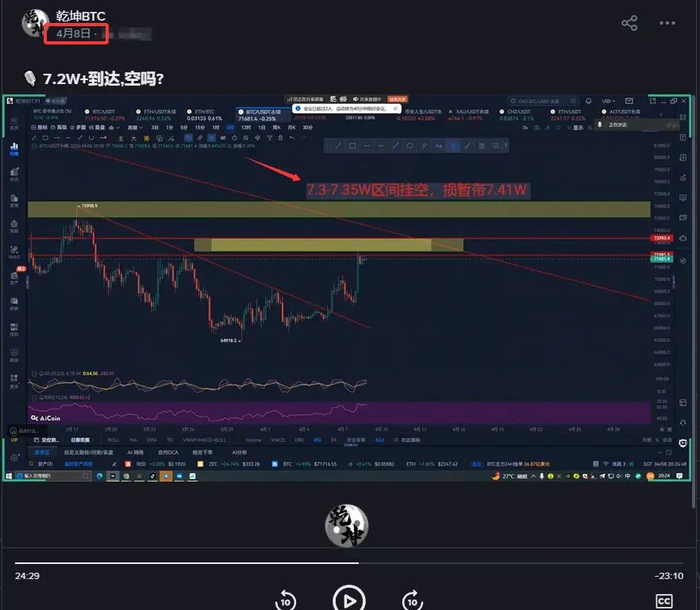
Task: Select the Aa text tool in floating toolbar
Action: (x=438, y=145)
